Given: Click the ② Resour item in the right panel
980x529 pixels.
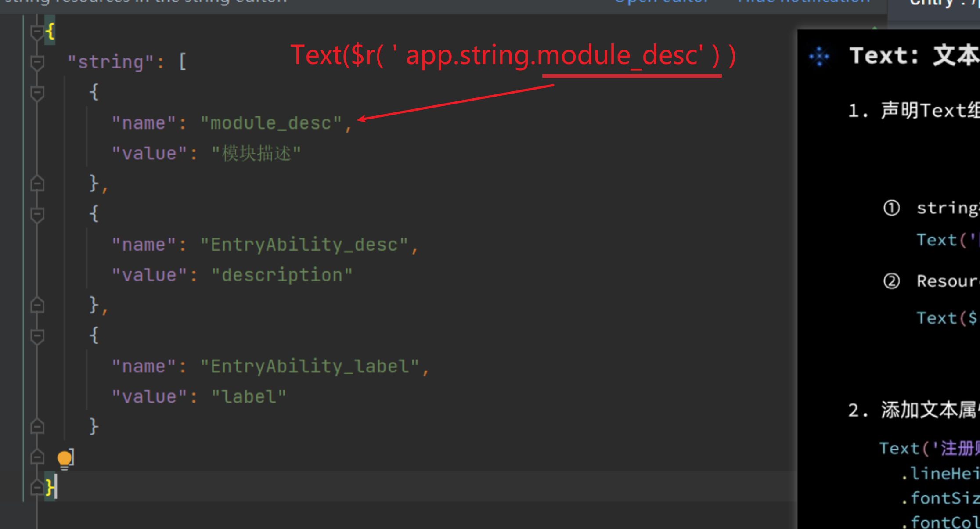Looking at the screenshot, I should (x=931, y=281).
